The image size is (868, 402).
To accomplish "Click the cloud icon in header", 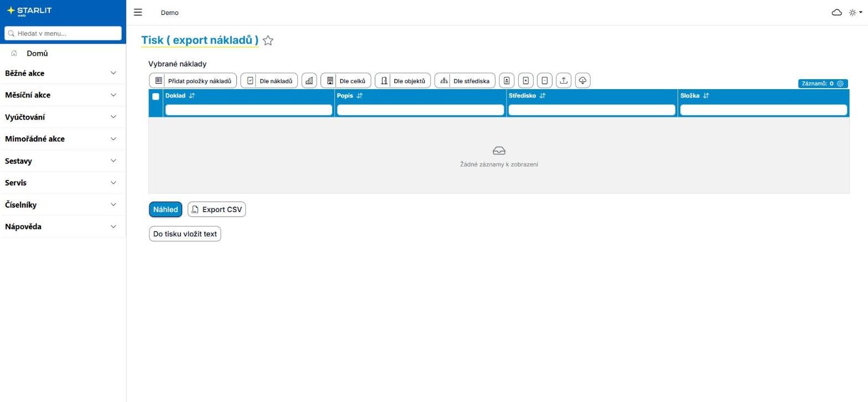I will click(836, 12).
